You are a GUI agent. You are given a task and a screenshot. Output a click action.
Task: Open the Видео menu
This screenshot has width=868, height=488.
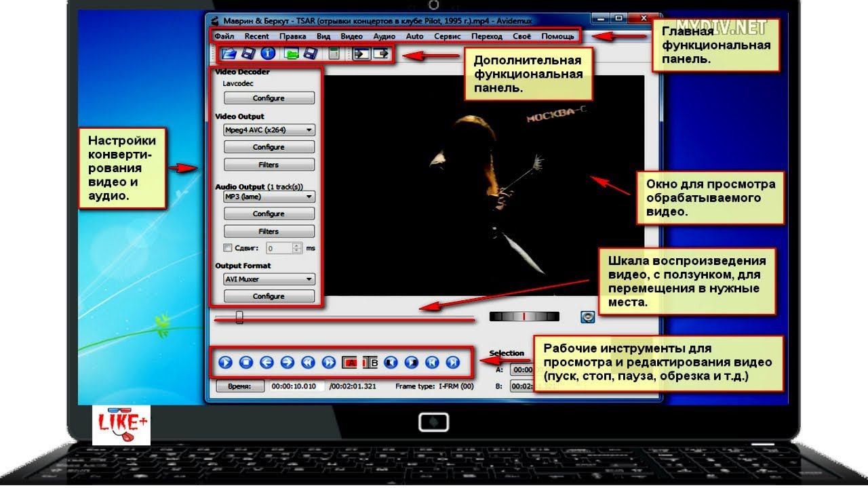point(351,36)
